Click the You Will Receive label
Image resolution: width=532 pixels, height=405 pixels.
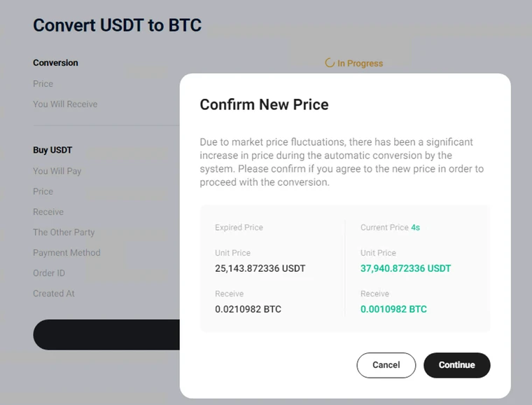pos(65,104)
